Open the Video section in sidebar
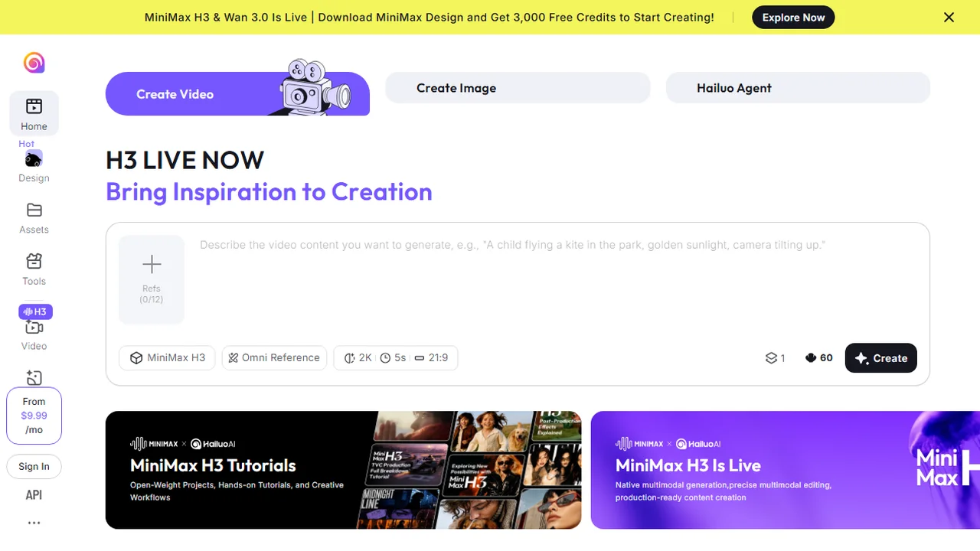The height and width of the screenshot is (551, 980). point(34,334)
